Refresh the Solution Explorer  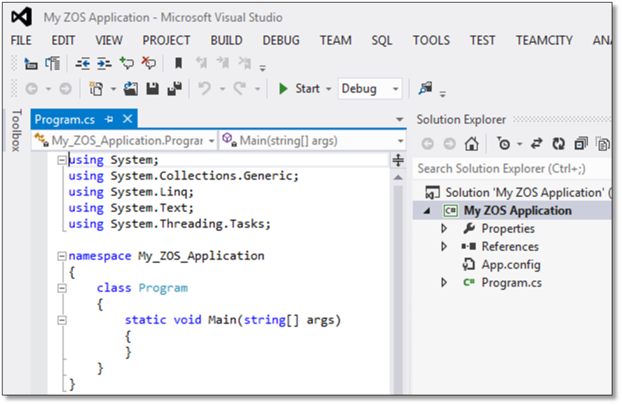(559, 144)
